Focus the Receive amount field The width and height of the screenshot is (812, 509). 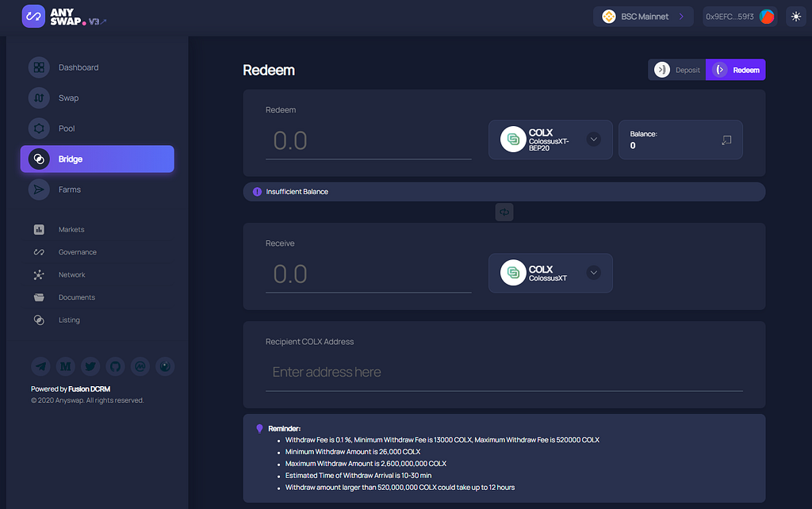pos(368,274)
